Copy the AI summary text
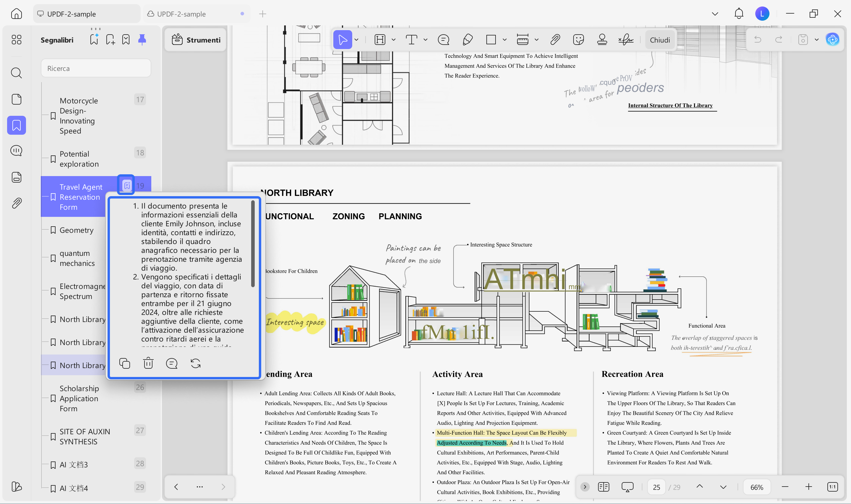The width and height of the screenshot is (851, 504). click(x=125, y=363)
